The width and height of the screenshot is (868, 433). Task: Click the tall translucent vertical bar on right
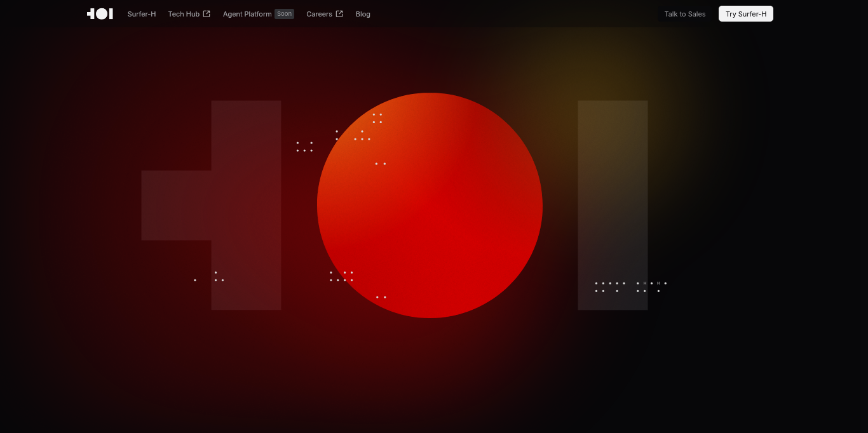[x=613, y=190]
